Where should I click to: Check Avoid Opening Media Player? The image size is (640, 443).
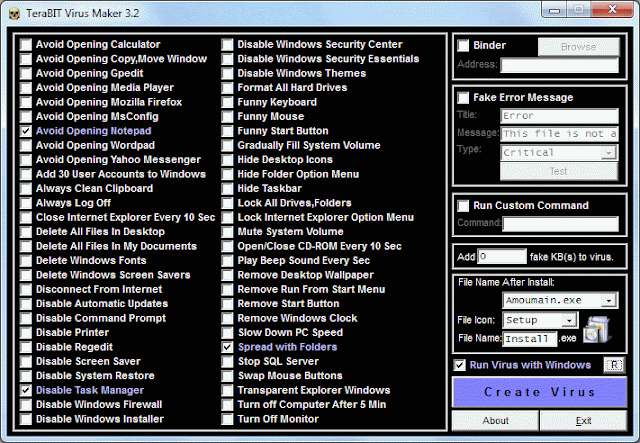[x=26, y=87]
